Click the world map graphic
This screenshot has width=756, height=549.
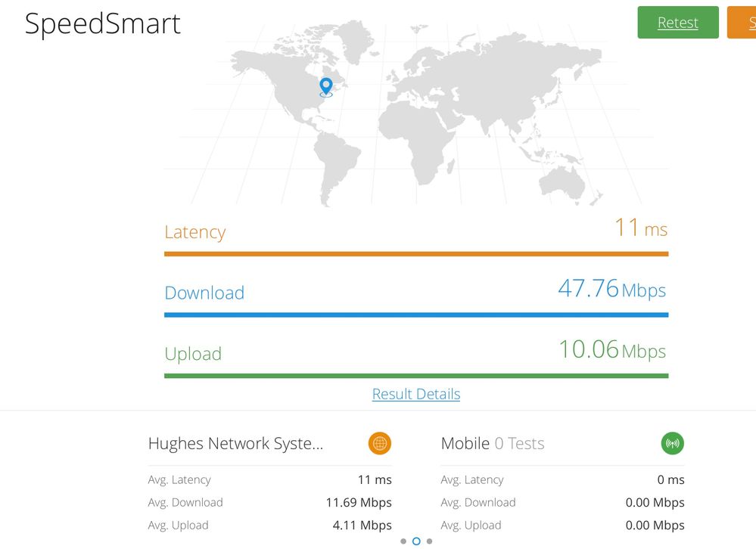454,113
